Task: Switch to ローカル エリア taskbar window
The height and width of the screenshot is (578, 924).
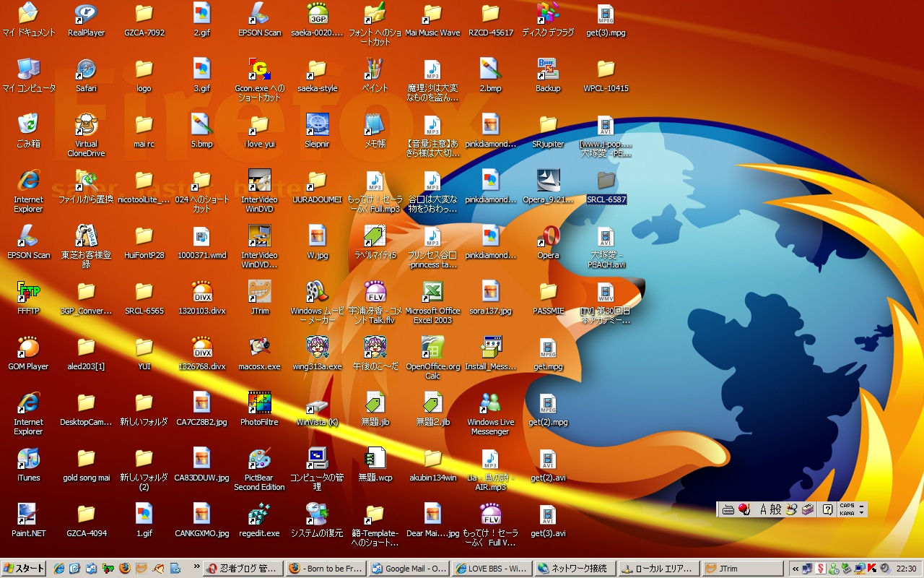Action: [x=658, y=569]
